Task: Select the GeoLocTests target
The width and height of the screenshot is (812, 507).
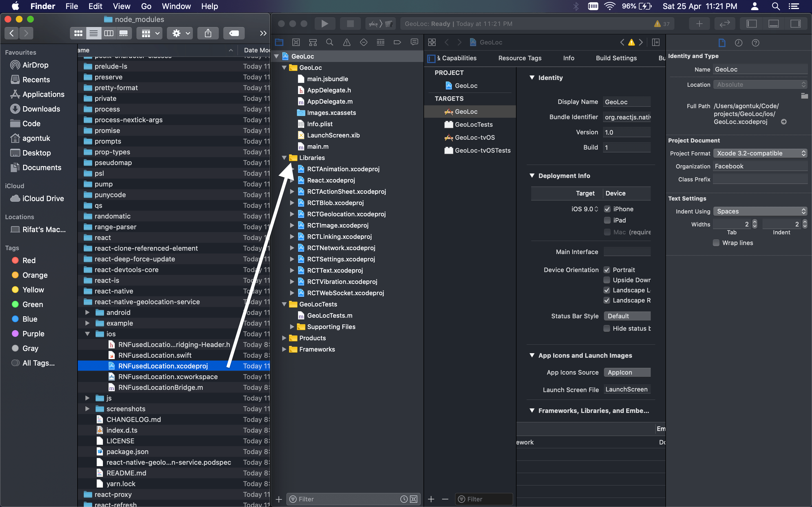Action: pyautogui.click(x=473, y=124)
